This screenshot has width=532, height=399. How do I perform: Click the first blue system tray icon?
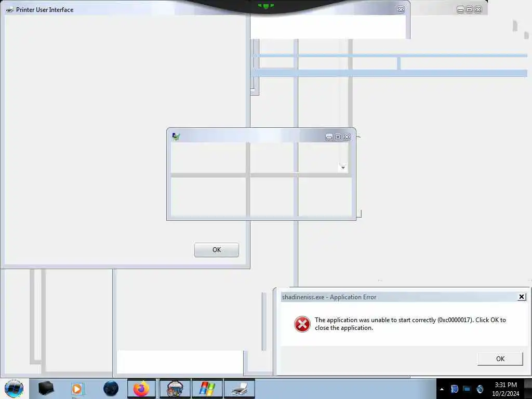coord(455,389)
